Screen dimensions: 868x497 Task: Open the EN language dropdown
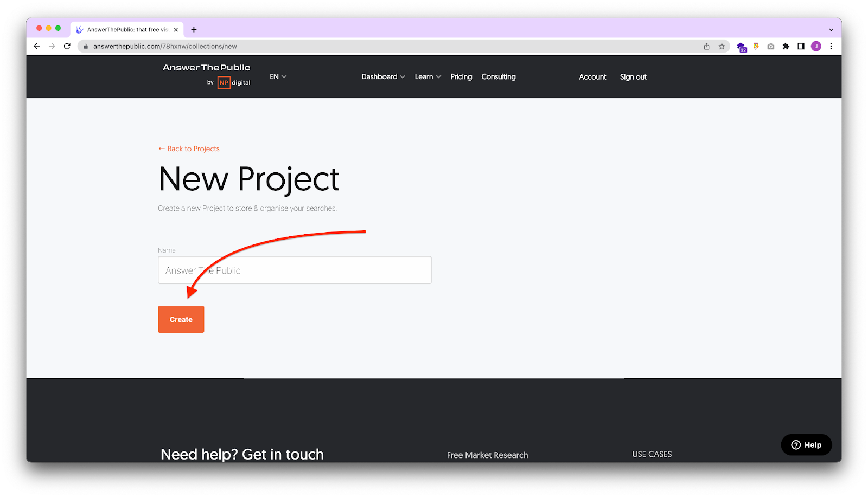[278, 77]
